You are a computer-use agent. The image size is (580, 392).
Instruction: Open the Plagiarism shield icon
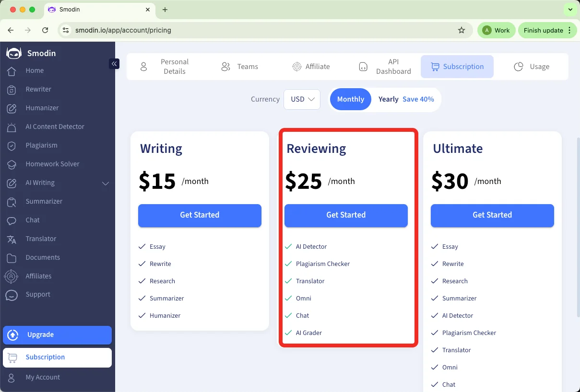pos(12,146)
